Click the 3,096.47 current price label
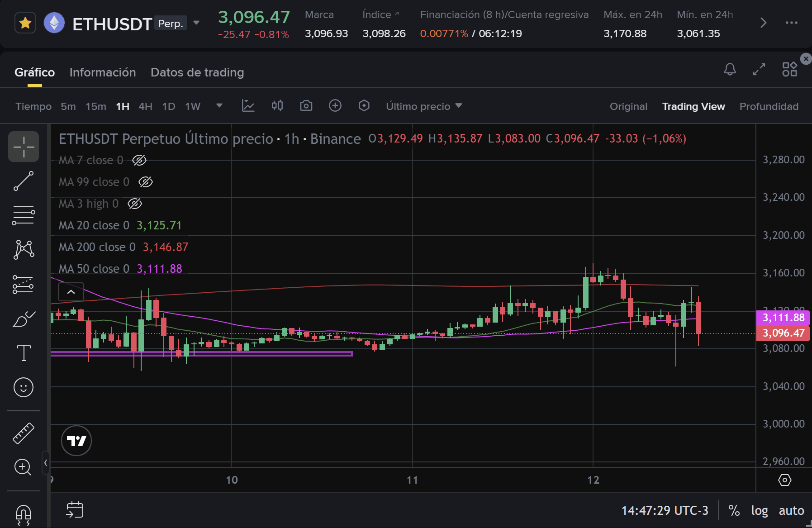Image resolution: width=812 pixels, height=528 pixels. 783,333
